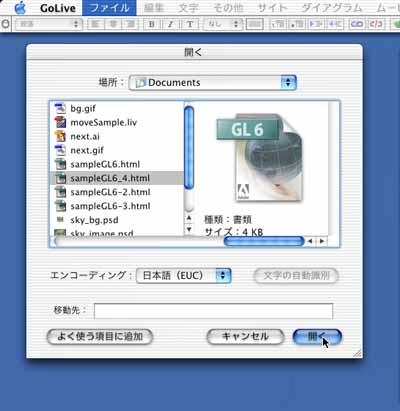Click the decrease indent toolbar icon

[x=334, y=24]
